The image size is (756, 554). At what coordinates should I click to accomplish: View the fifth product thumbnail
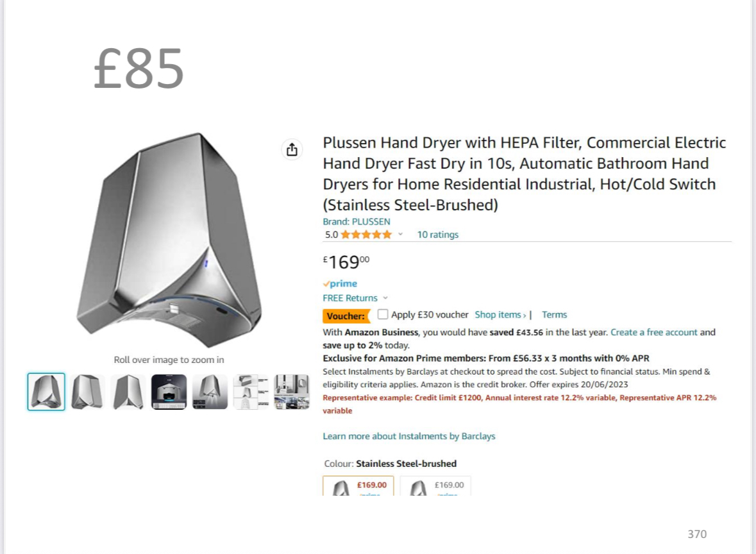[x=210, y=392]
